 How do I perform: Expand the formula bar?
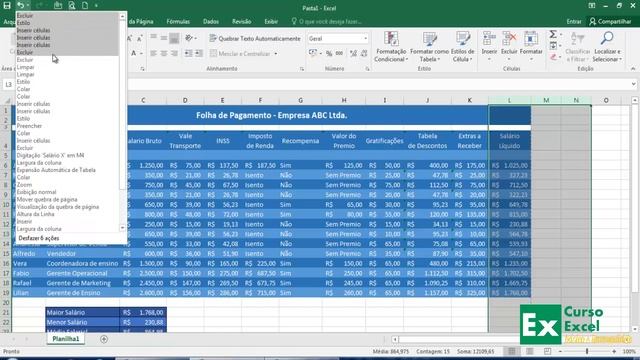633,84
